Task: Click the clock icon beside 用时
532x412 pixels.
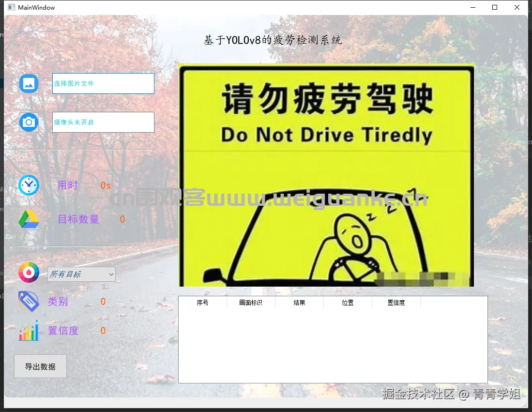Action: pyautogui.click(x=29, y=185)
